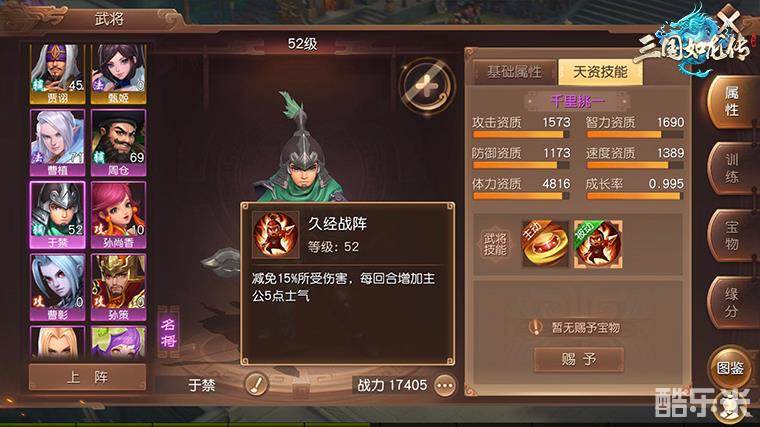Open the 缘分 side tab
This screenshot has width=760, height=427.
pos(732,302)
